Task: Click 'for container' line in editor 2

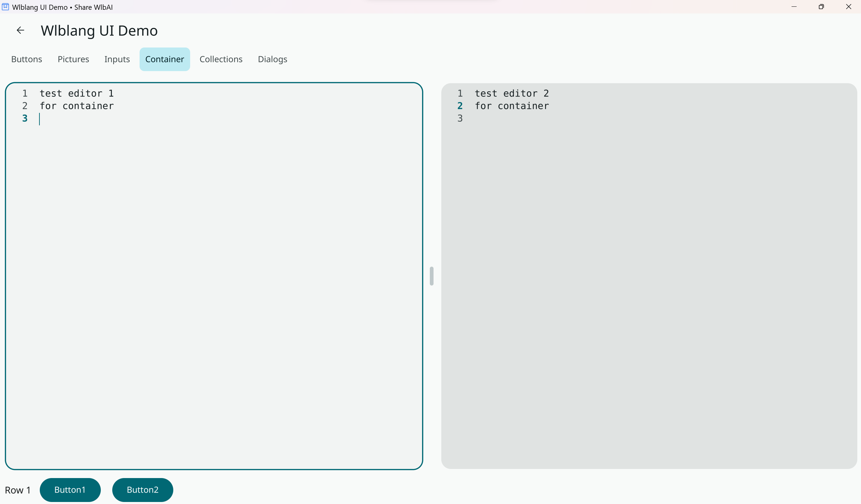Action: (x=511, y=106)
